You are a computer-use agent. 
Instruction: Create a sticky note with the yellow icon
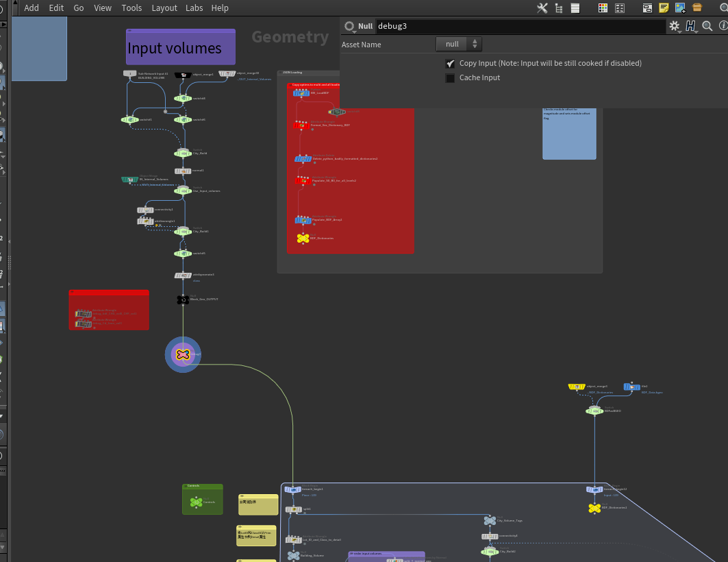pos(664,8)
